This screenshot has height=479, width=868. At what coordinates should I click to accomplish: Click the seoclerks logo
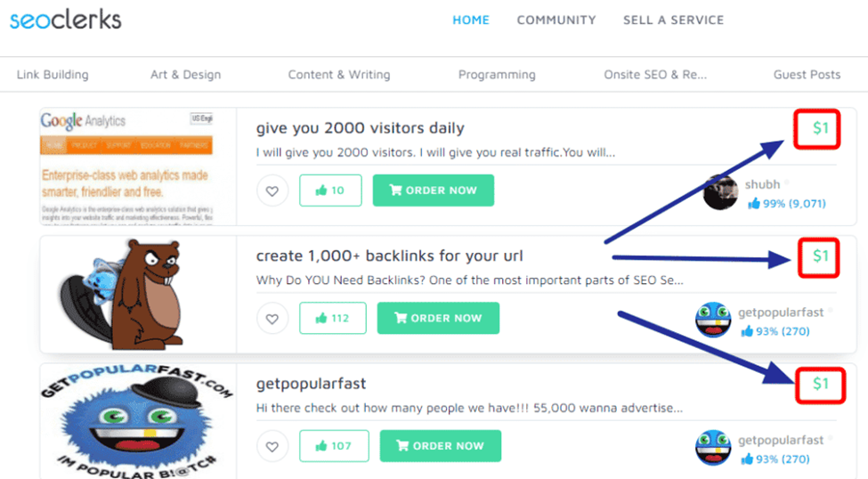coord(66,20)
